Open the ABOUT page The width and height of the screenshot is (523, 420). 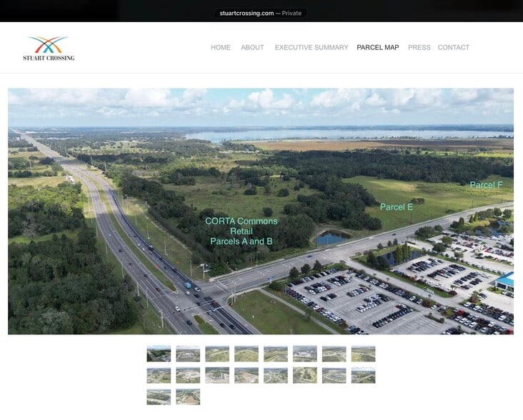(x=252, y=48)
